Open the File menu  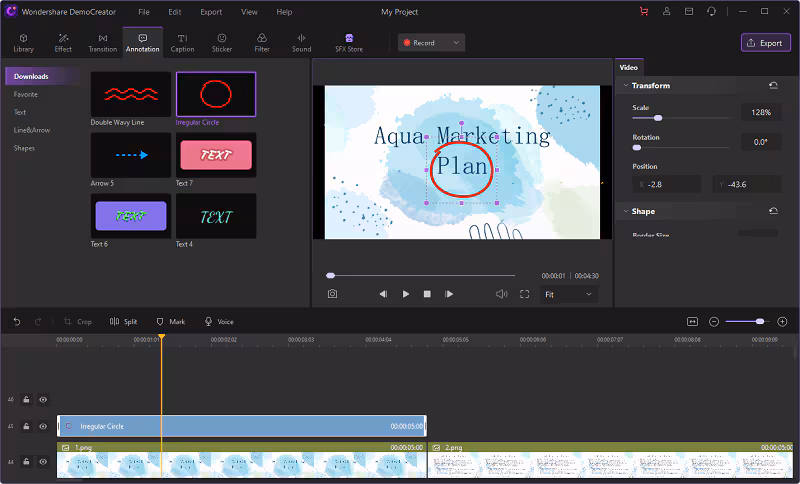pos(144,12)
